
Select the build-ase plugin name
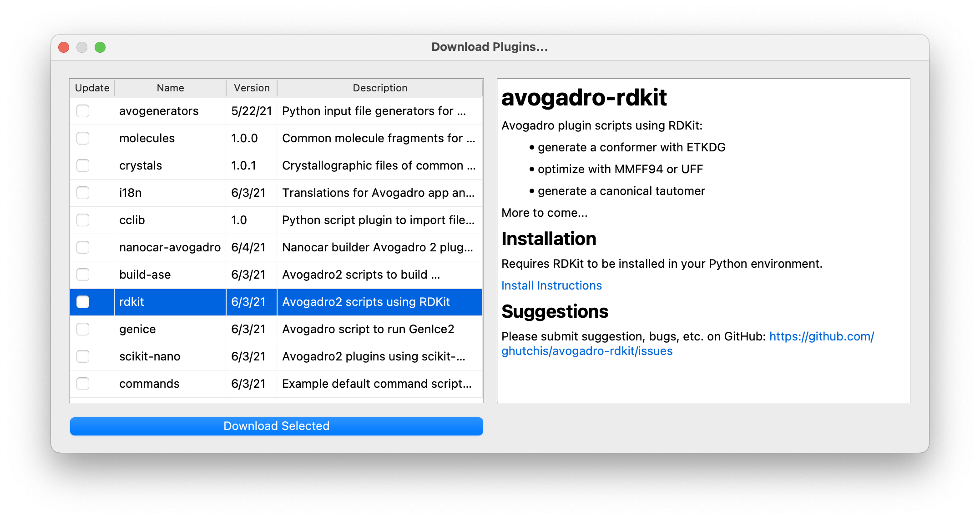pyautogui.click(x=145, y=275)
